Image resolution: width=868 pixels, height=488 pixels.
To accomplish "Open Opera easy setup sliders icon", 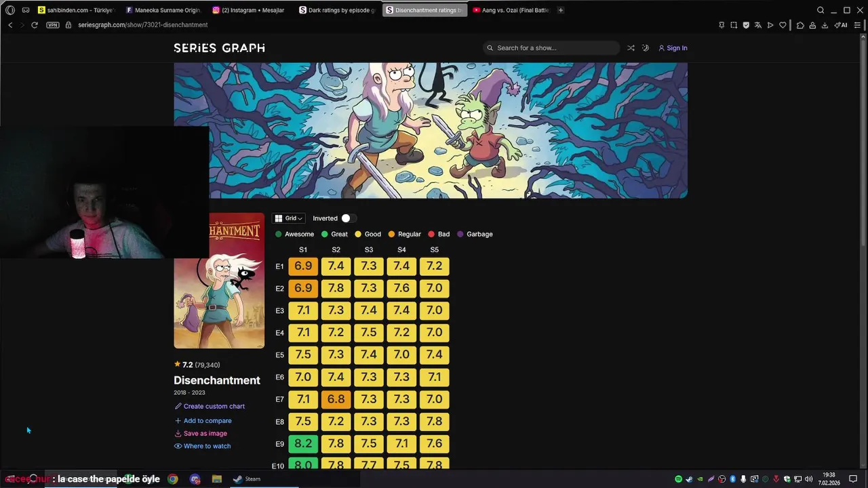I will (857, 25).
